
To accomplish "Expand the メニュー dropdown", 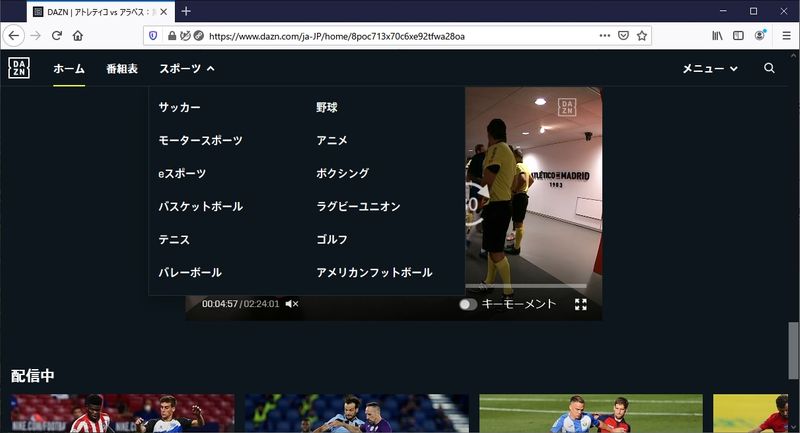I will pos(709,69).
